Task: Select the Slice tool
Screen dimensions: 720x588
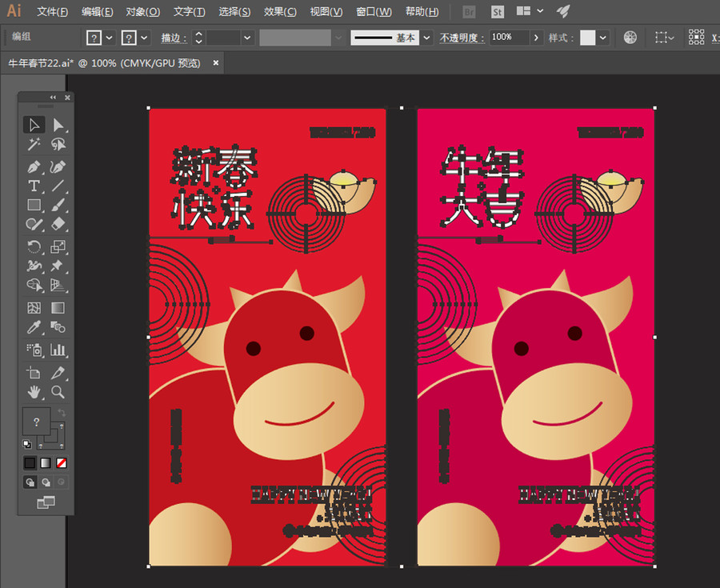Action: tap(58, 372)
